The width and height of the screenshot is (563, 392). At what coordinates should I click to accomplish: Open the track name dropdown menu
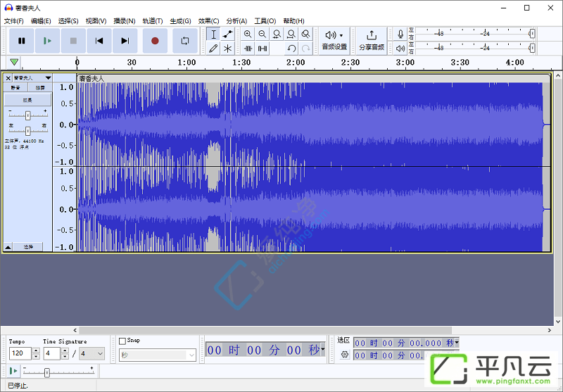point(48,78)
